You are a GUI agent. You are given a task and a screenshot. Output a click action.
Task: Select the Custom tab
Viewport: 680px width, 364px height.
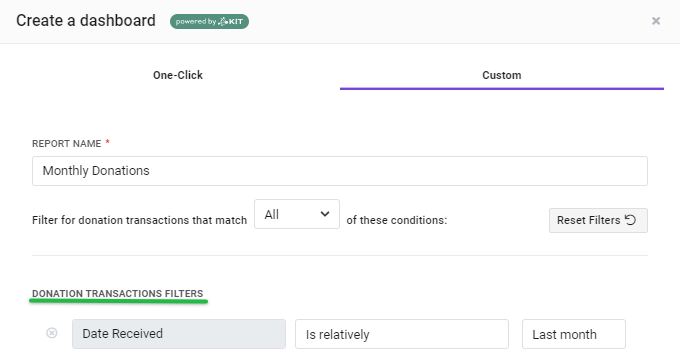502,75
